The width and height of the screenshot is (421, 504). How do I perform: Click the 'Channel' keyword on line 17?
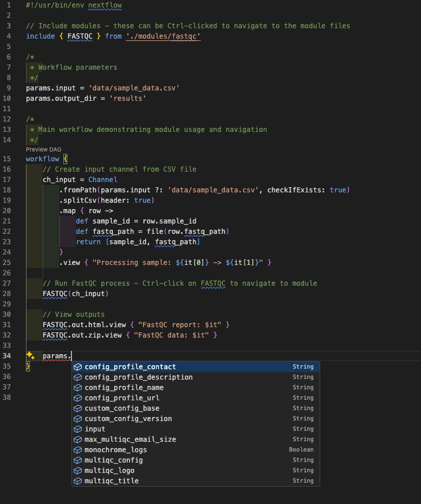pos(103,180)
